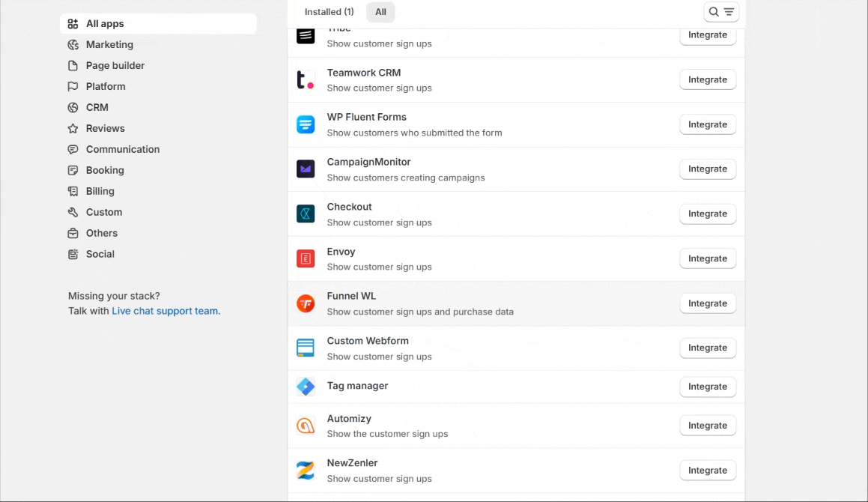Image resolution: width=868 pixels, height=502 pixels.
Task: Click the Platform flag icon
Action: pos(73,86)
